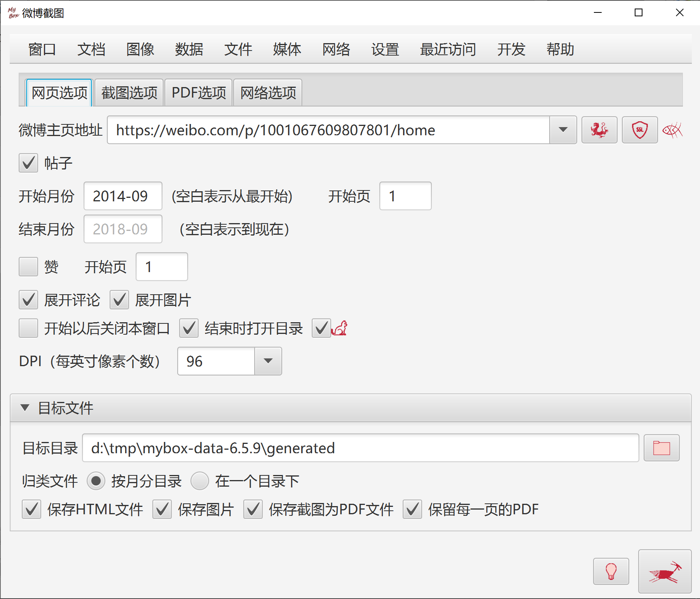Toggle 结束时打开目录 checkbox
The height and width of the screenshot is (599, 700).
click(189, 328)
